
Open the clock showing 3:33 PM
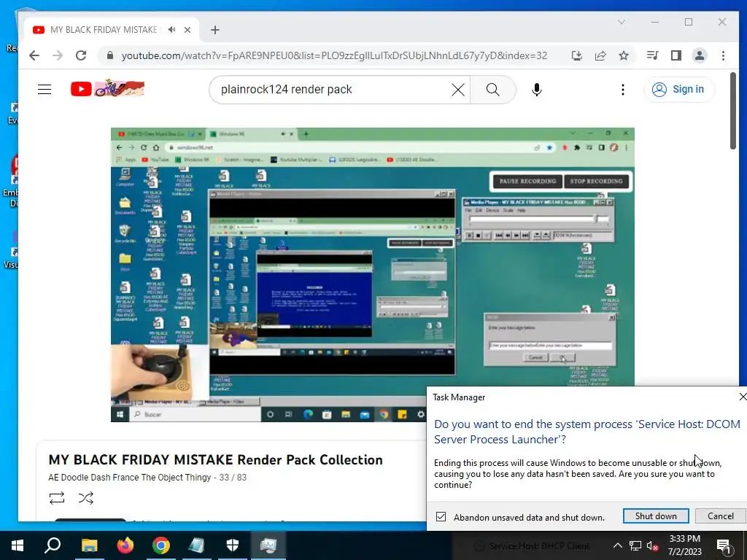tap(684, 545)
